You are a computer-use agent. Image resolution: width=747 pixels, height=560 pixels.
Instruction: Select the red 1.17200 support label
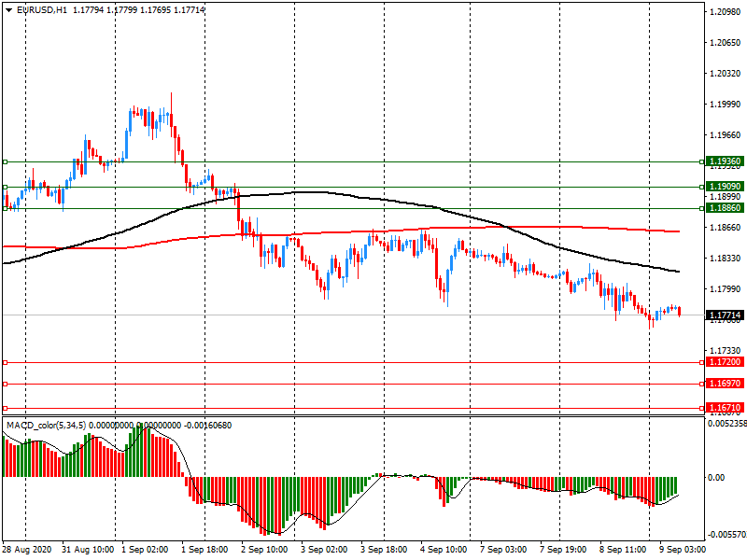[x=725, y=362]
